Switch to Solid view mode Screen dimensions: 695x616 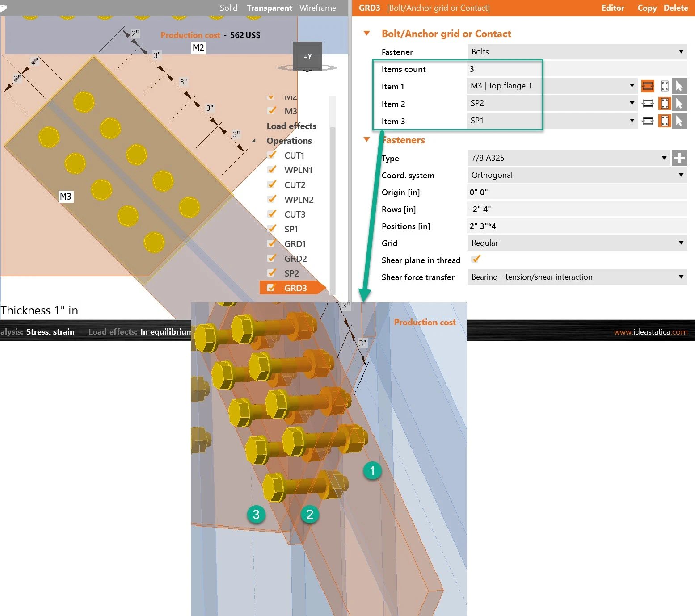[x=228, y=8]
